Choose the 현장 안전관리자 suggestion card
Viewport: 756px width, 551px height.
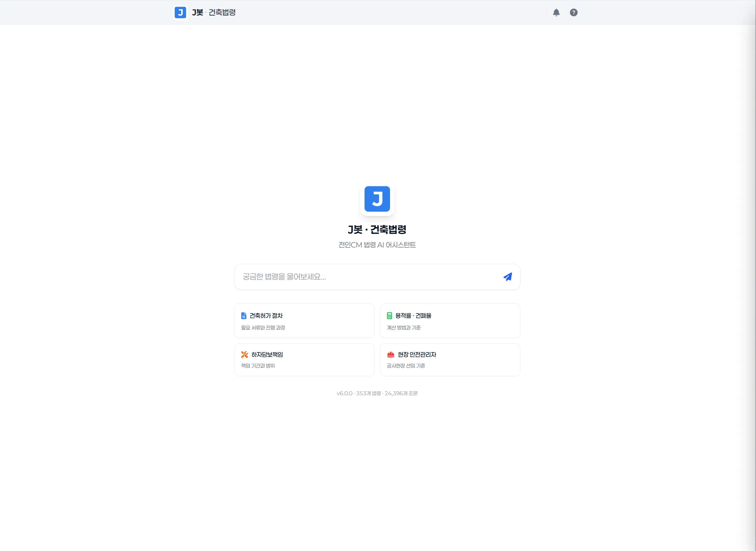pyautogui.click(x=450, y=360)
